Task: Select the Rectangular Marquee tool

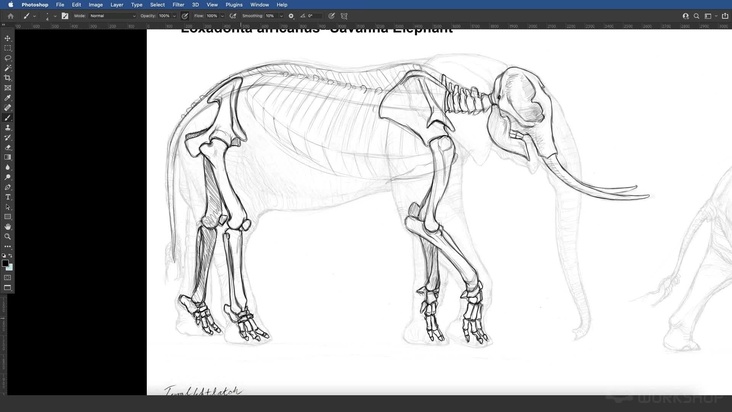Action: [7, 48]
